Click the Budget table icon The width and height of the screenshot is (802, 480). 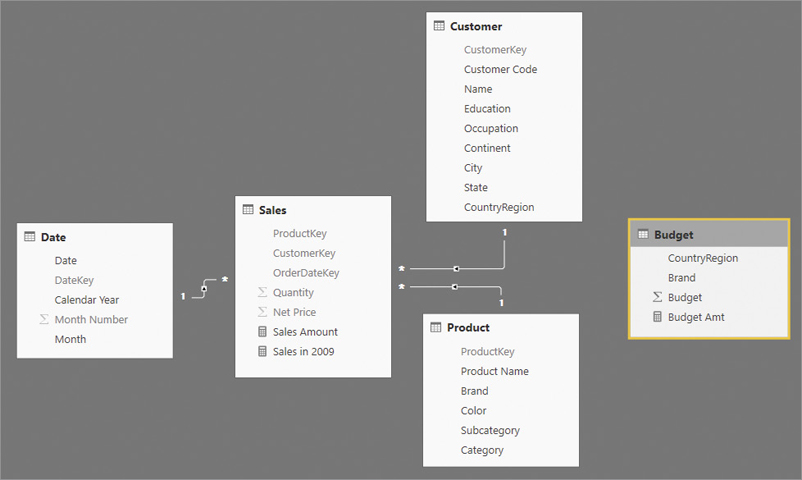click(643, 234)
